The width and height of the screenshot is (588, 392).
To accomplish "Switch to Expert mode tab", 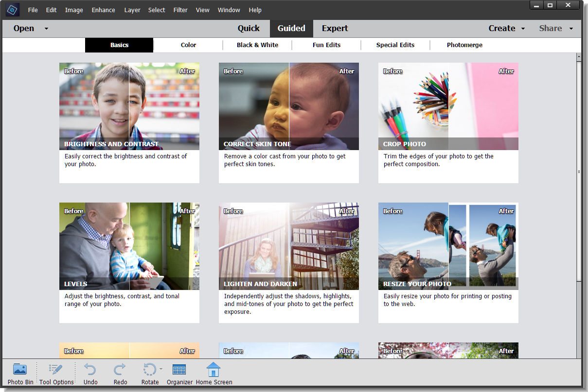I will pos(335,28).
